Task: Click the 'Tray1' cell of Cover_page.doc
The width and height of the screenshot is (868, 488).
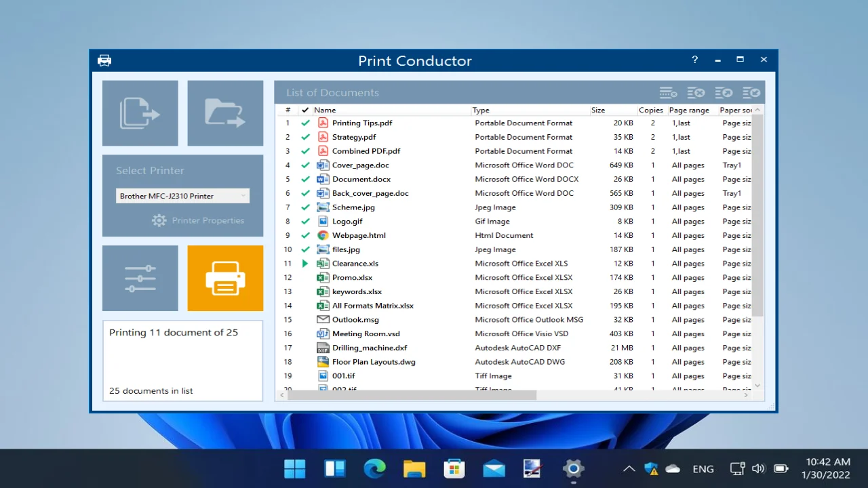Action: [732, 165]
